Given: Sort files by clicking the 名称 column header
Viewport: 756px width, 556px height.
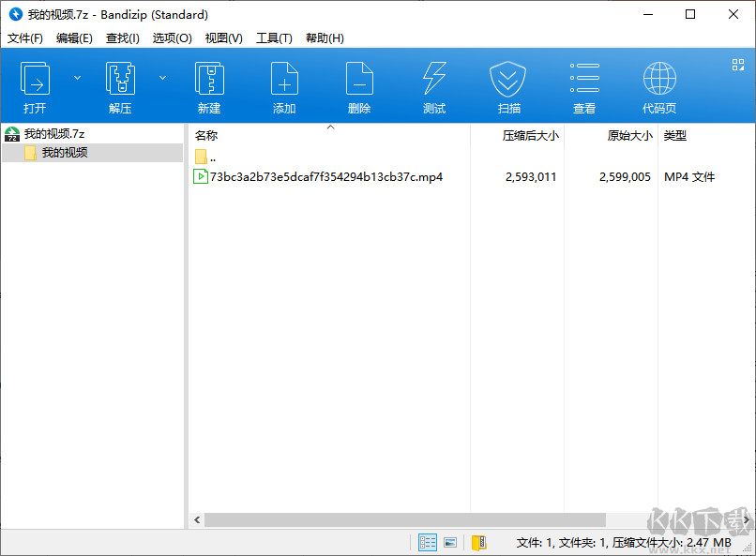Looking at the screenshot, I should (x=205, y=135).
